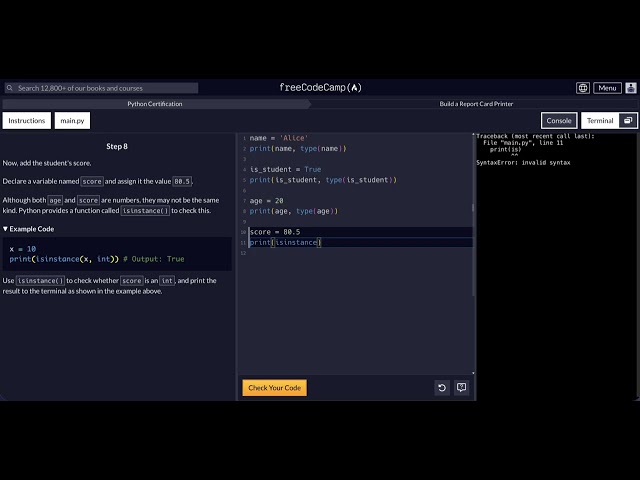Open the language globe icon
Viewport: 640px width, 480px height.
pos(582,88)
